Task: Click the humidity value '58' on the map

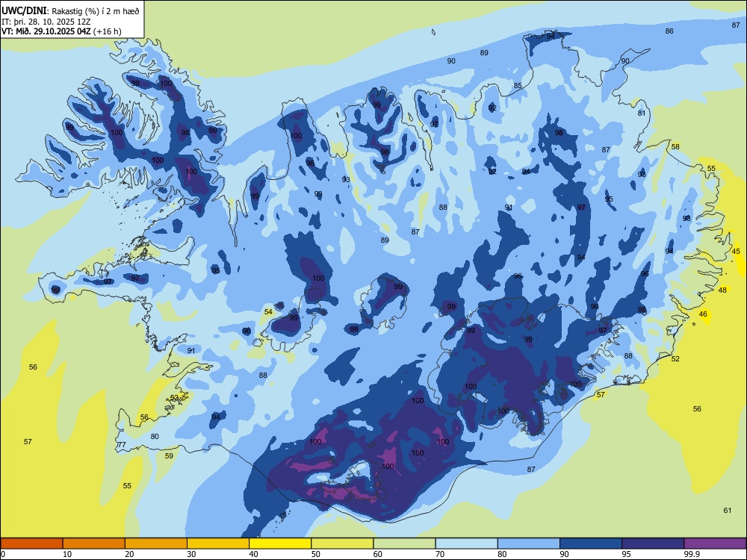Action: point(675,146)
